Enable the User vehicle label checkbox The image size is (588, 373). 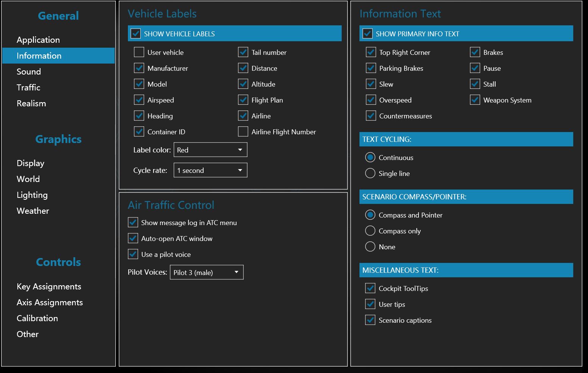point(139,52)
